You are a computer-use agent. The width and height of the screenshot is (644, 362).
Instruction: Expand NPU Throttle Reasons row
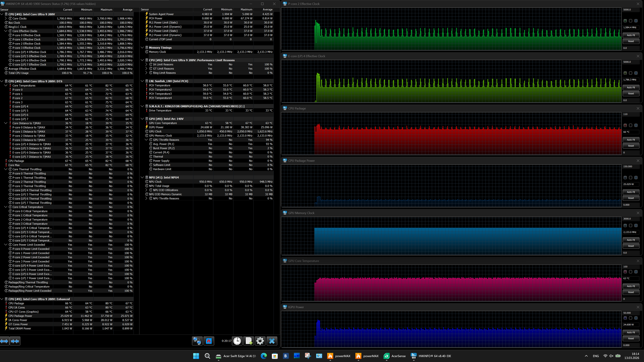coord(146,199)
